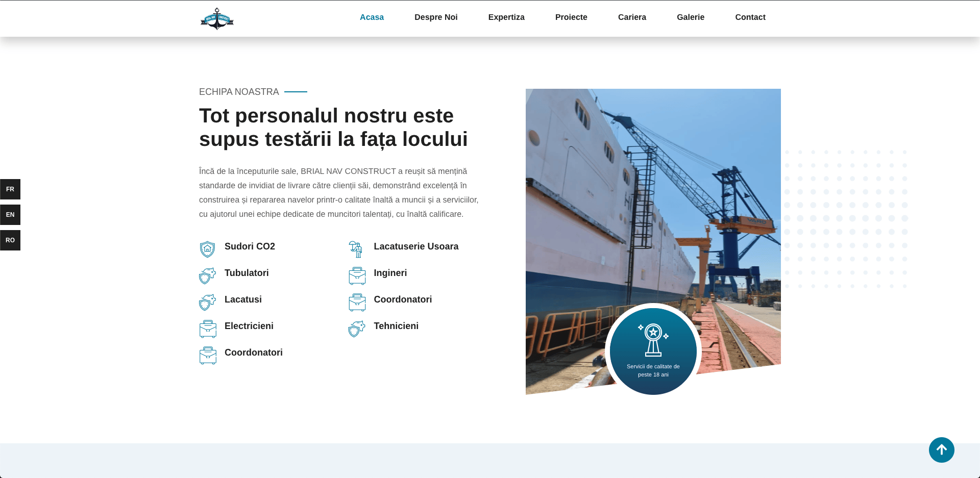
Task: Click the Sudori CO2 label
Action: click(250, 246)
